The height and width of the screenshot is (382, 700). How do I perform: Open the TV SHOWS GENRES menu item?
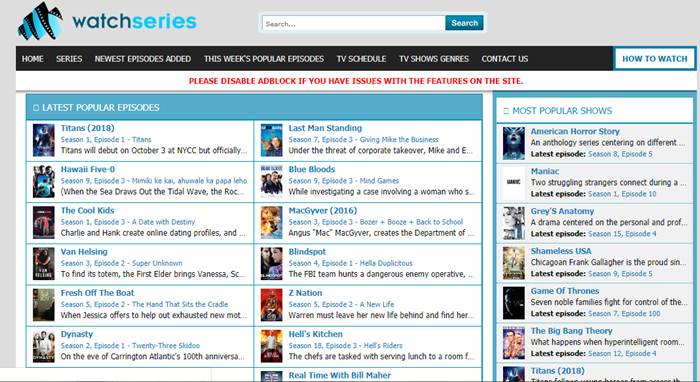tap(434, 59)
